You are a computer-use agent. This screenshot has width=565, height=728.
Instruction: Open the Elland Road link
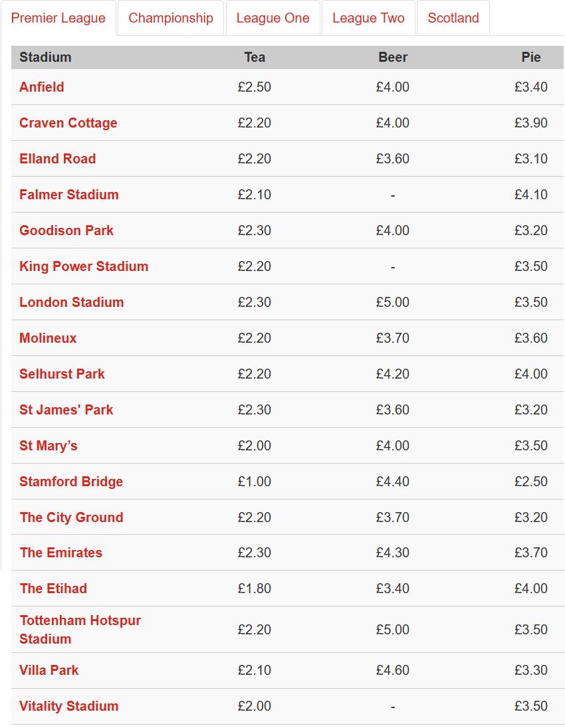58,159
